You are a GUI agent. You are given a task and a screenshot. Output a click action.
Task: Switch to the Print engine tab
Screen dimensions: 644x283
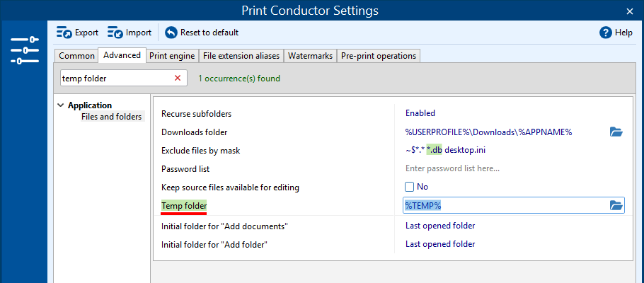point(172,56)
